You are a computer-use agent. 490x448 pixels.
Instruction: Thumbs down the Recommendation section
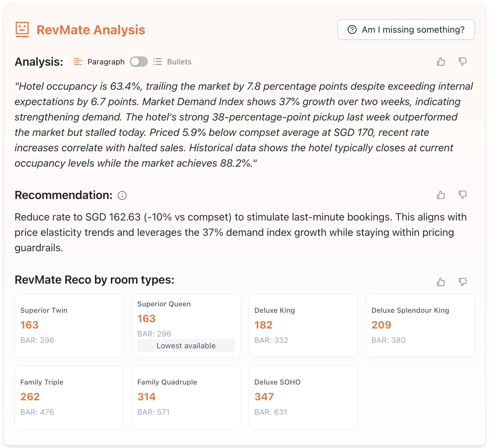[463, 195]
